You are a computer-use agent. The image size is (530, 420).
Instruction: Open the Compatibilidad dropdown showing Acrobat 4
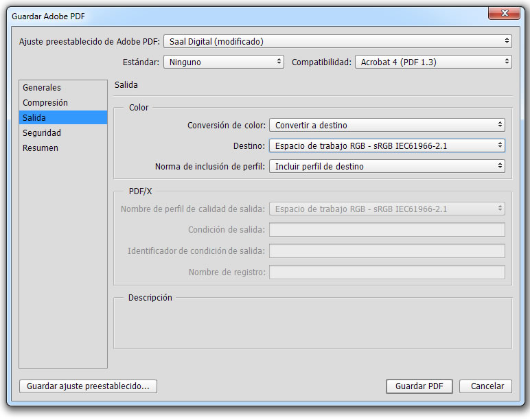coord(433,62)
